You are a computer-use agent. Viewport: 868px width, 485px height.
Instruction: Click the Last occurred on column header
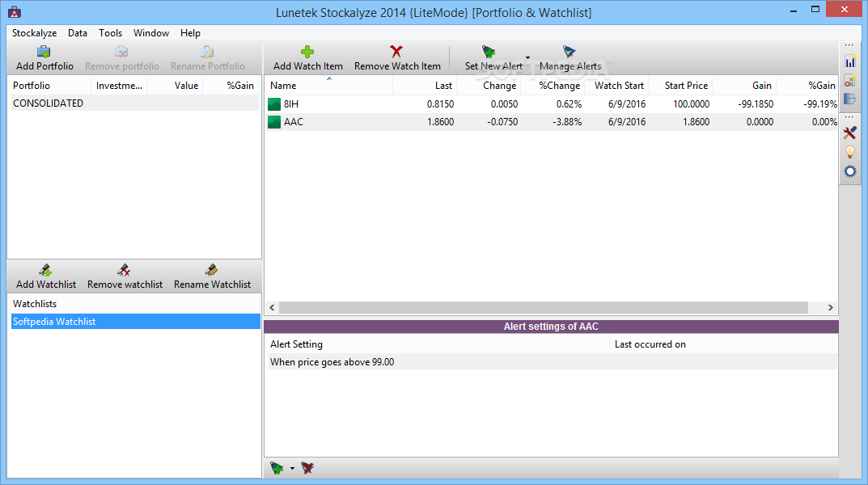pyautogui.click(x=723, y=344)
